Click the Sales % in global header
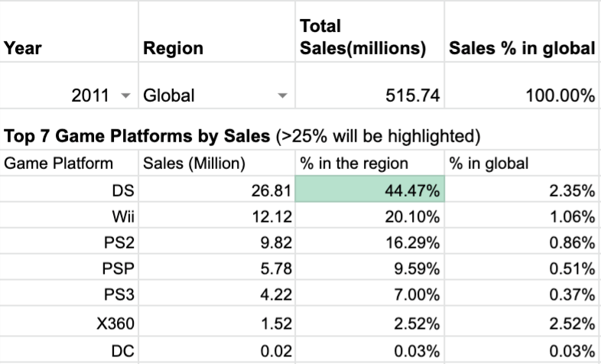Viewport: 601px width, 364px height. (522, 49)
